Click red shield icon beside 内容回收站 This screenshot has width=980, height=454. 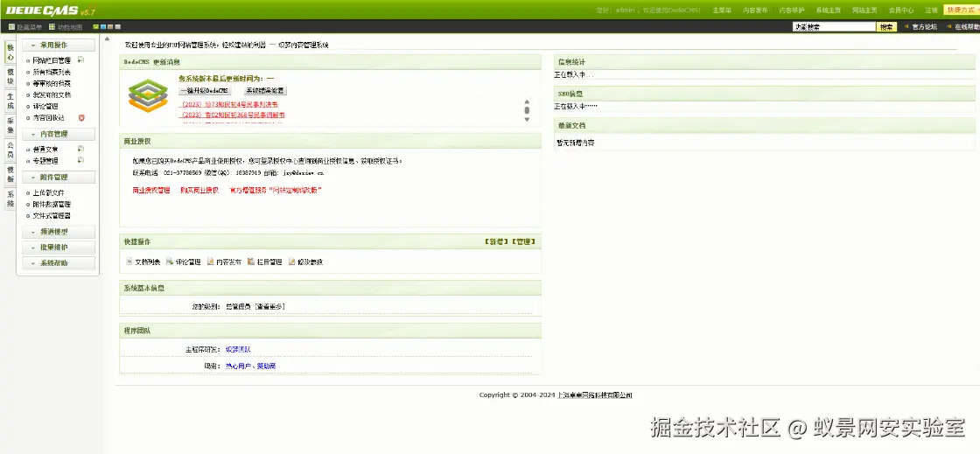coord(81,117)
